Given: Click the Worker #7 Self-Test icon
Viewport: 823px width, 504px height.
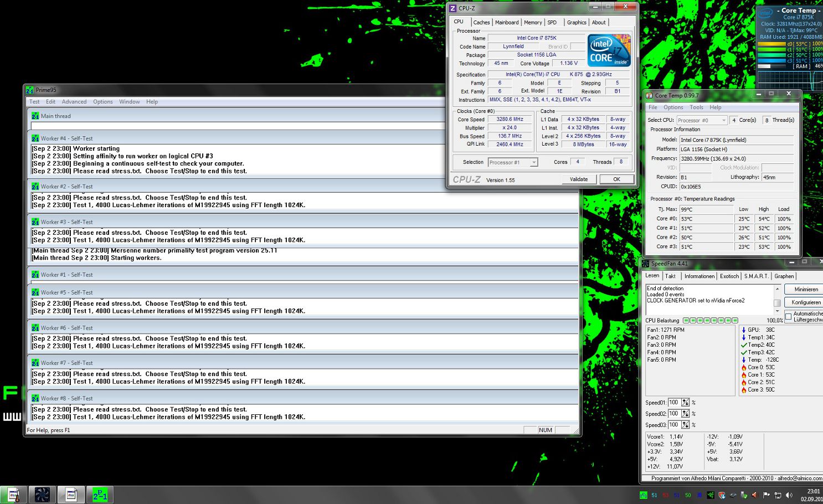Looking at the screenshot, I should point(35,363).
